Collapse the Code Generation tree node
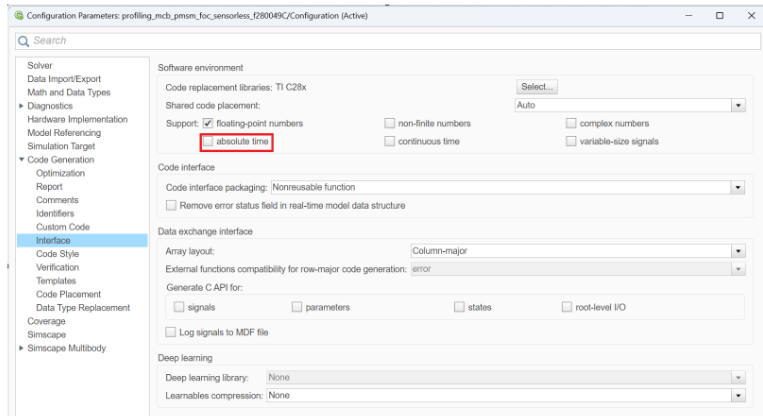The width and height of the screenshot is (763, 416). (x=21, y=160)
